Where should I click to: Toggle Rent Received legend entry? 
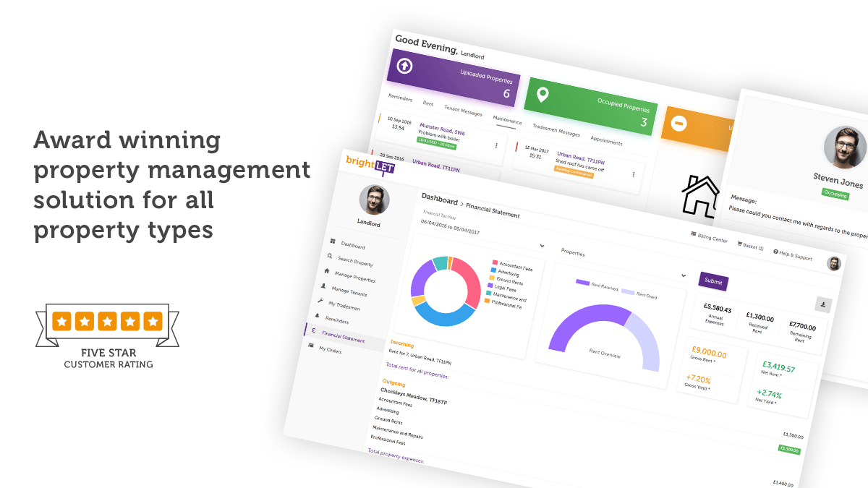[x=597, y=286]
